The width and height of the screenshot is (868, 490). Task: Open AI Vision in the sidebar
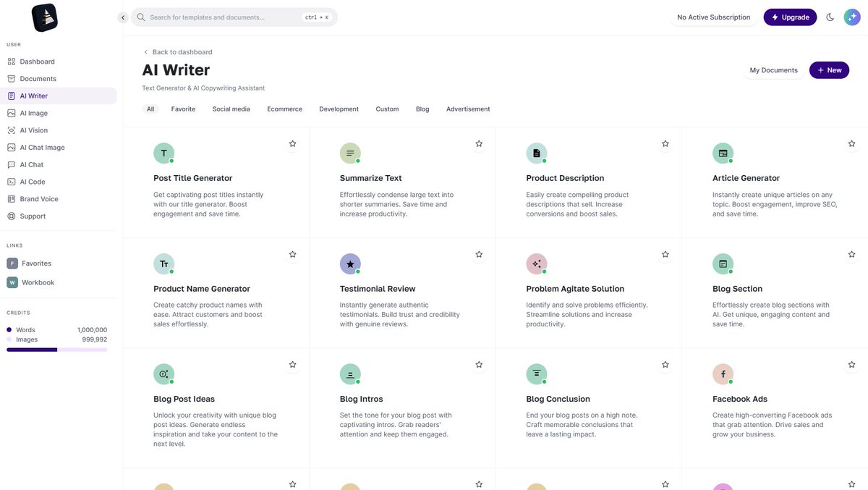pos(59,130)
